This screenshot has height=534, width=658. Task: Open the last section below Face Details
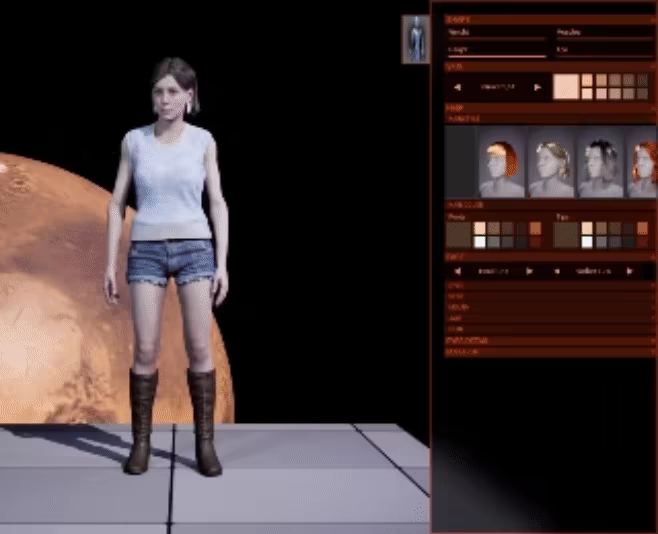551,352
